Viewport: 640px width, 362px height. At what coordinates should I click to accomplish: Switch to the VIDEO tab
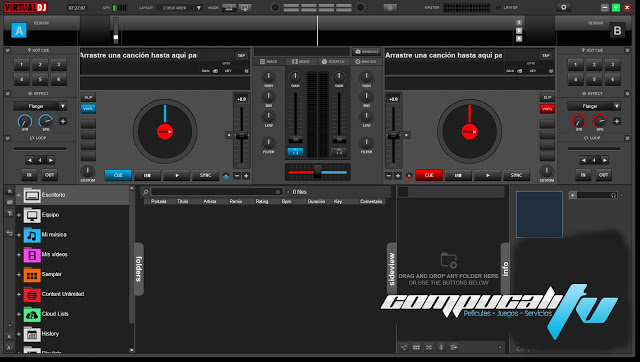[x=301, y=62]
